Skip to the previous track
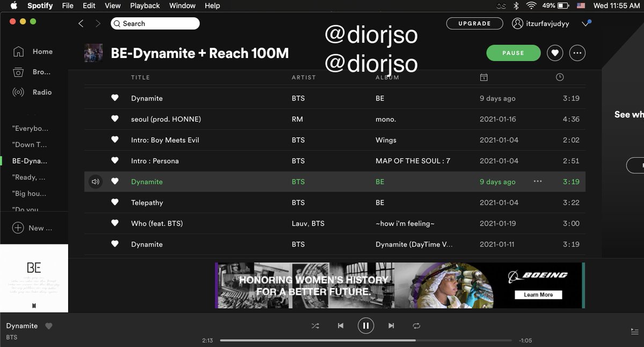 tap(340, 326)
